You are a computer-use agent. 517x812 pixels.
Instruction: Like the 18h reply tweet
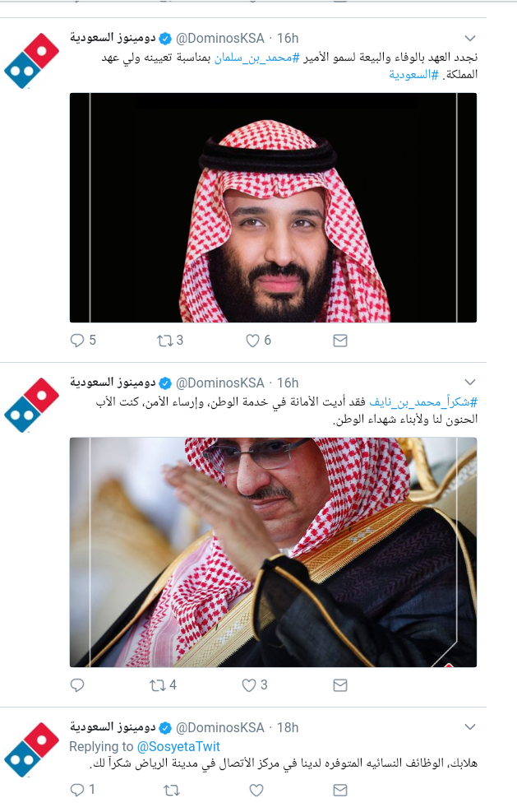[x=256, y=791]
